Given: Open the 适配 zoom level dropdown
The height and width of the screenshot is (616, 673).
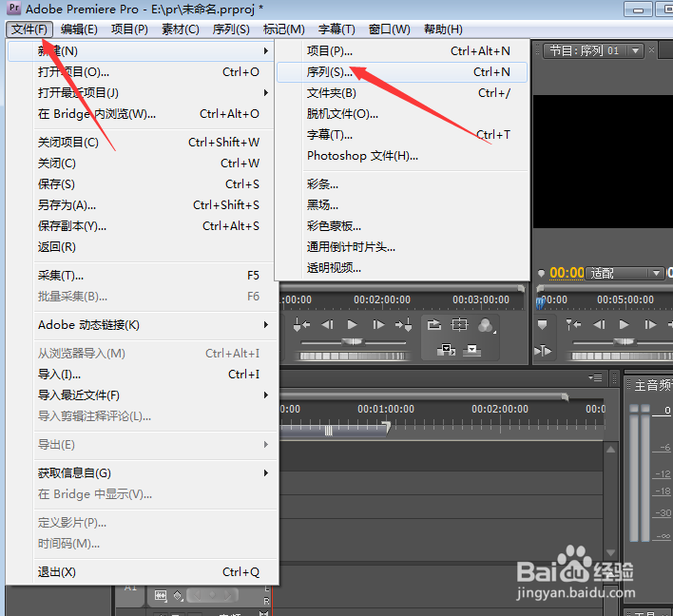Looking at the screenshot, I should (x=625, y=273).
